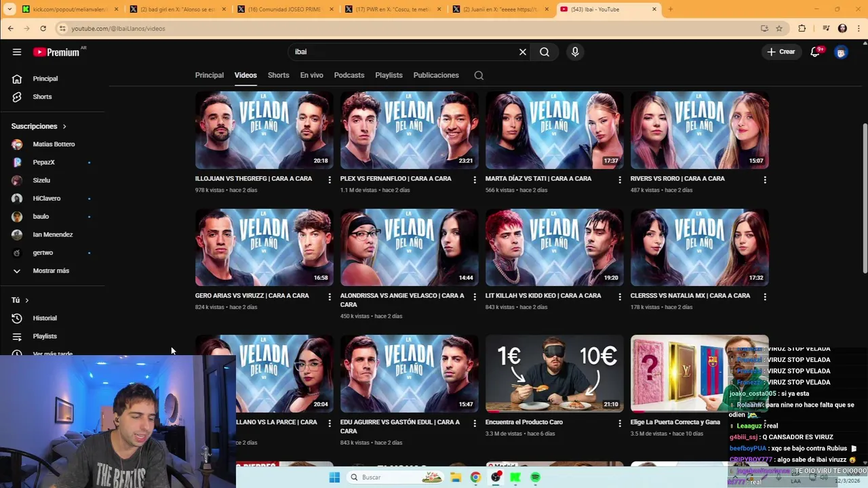The height and width of the screenshot is (488, 868).
Task: Open more options for ALONDRISSA VS ANGIE VELASCO
Action: point(475,297)
